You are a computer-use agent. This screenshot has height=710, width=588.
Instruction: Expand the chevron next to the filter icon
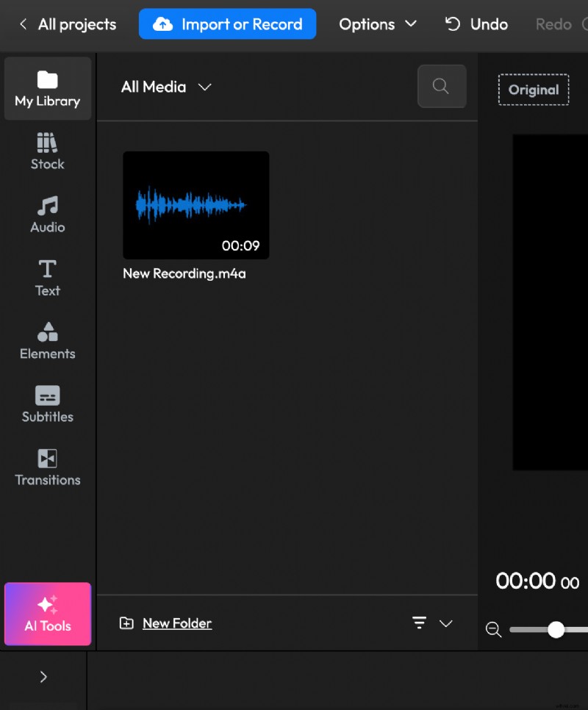click(446, 623)
